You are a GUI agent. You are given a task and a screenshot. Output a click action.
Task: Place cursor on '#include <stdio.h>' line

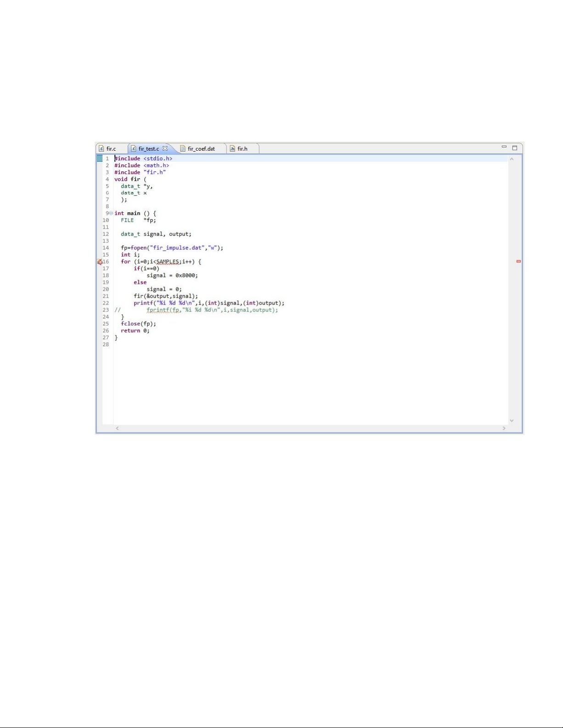143,158
